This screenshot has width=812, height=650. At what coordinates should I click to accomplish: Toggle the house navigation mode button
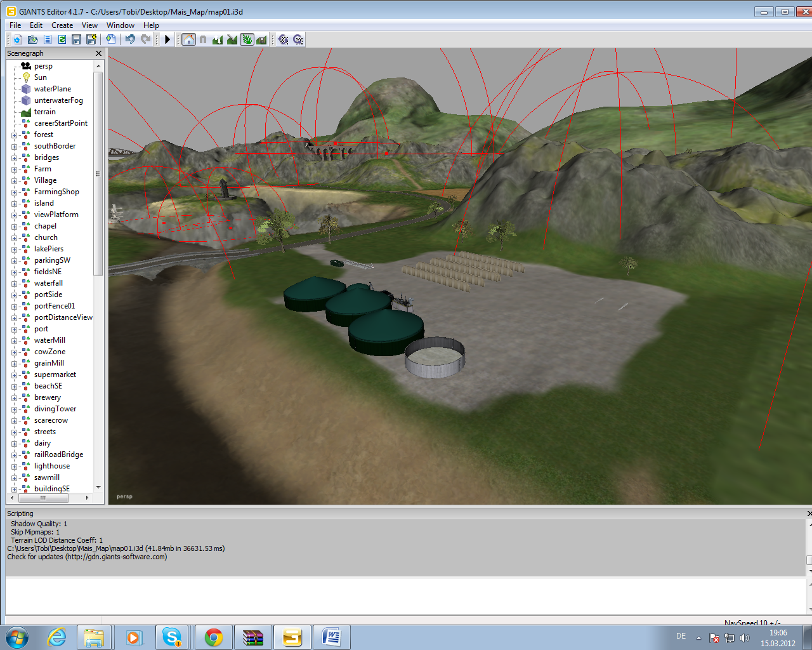[189, 39]
